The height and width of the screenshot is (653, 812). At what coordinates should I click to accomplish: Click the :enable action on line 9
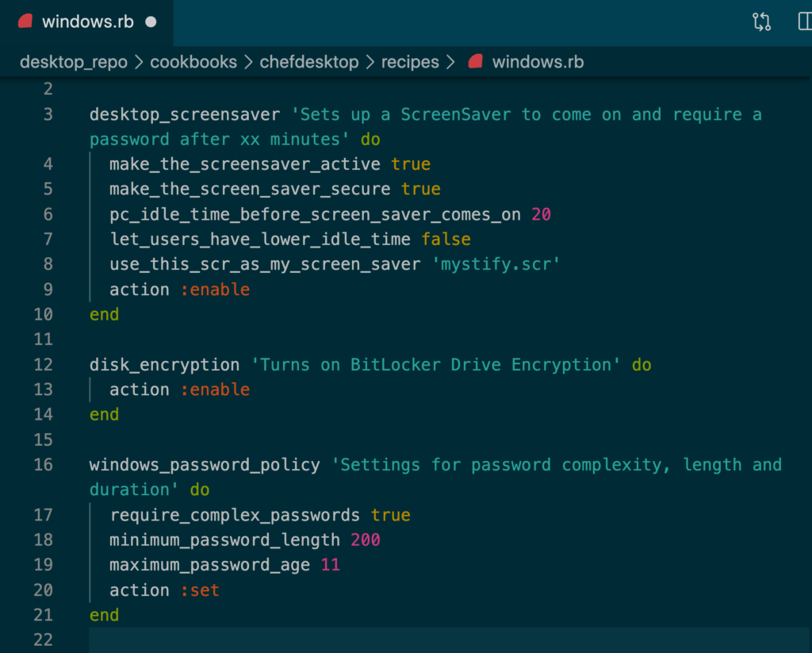click(x=214, y=289)
